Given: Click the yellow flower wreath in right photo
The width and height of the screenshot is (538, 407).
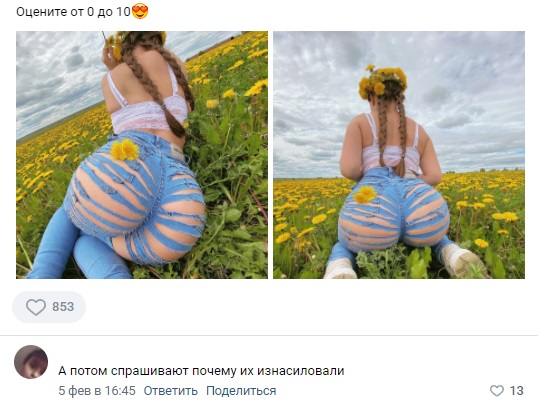Looking at the screenshot, I should pos(383,81).
